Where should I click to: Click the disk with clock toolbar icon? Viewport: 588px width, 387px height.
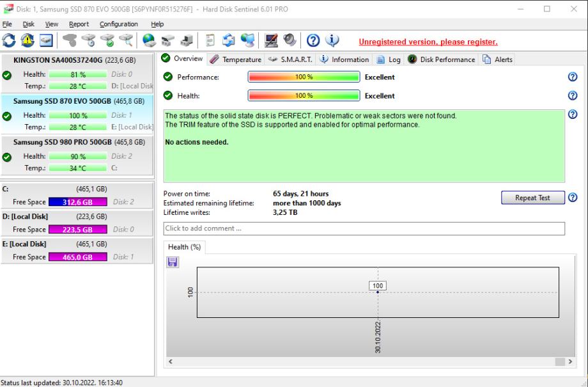(x=89, y=40)
